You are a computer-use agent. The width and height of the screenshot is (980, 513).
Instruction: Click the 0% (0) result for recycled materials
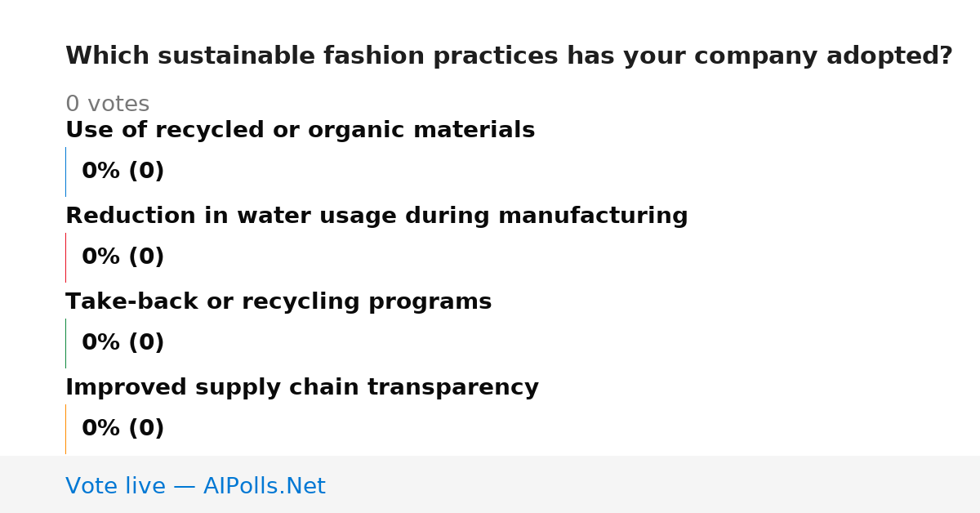(x=123, y=172)
